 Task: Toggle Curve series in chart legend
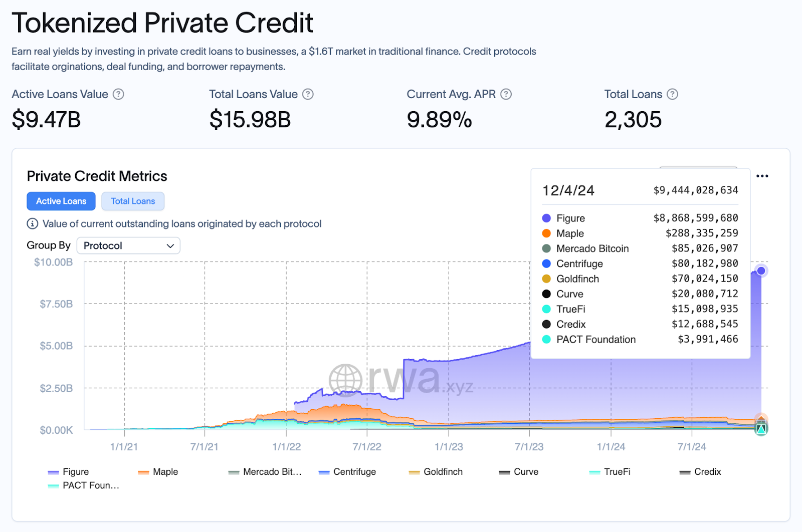pos(519,472)
